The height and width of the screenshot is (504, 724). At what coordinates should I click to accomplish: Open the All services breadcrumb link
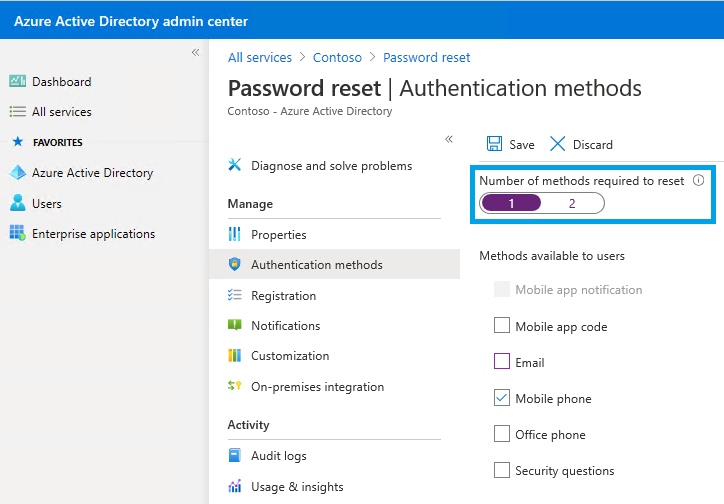(260, 58)
